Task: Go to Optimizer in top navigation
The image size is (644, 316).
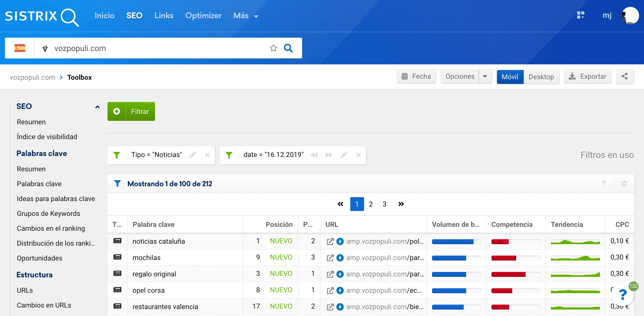Action: pos(203,16)
